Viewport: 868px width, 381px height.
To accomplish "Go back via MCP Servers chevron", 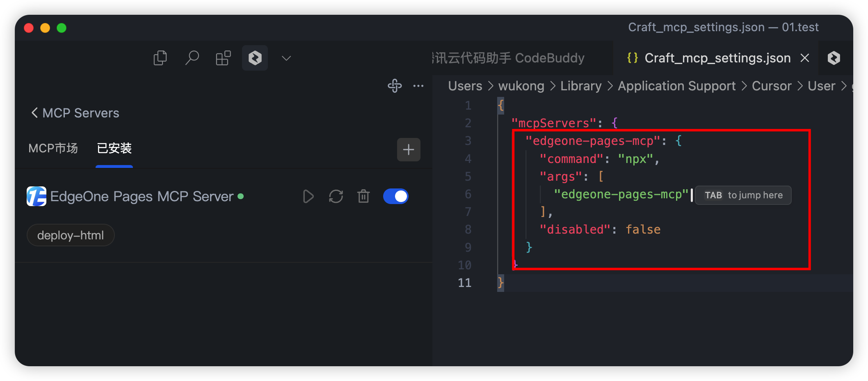I will (34, 113).
